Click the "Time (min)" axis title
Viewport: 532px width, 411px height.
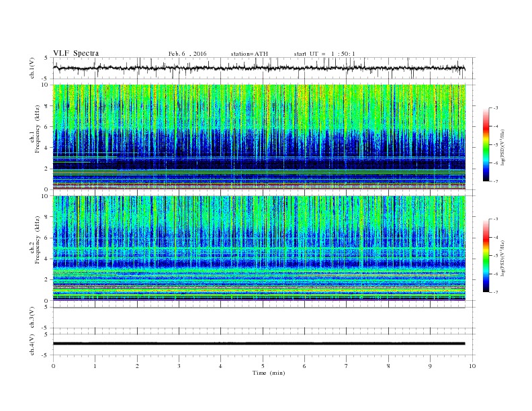coord(269,373)
